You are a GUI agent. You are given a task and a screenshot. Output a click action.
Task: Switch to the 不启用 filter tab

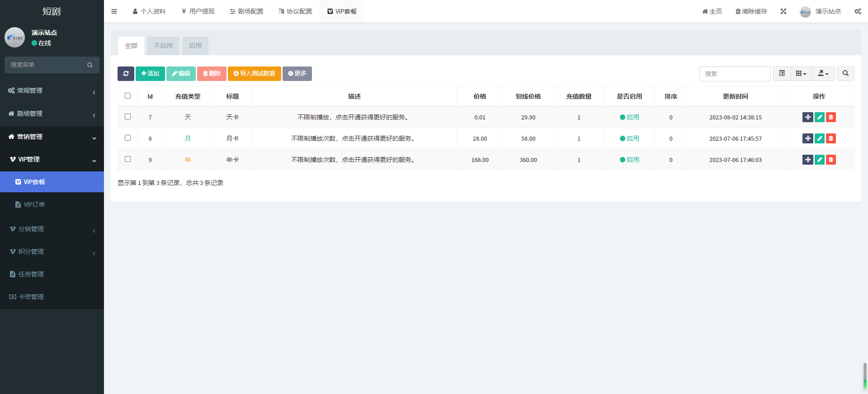tap(163, 46)
